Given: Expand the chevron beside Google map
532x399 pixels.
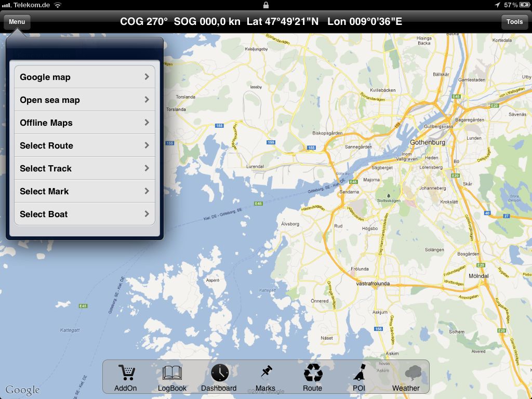Looking at the screenshot, I should [147, 77].
